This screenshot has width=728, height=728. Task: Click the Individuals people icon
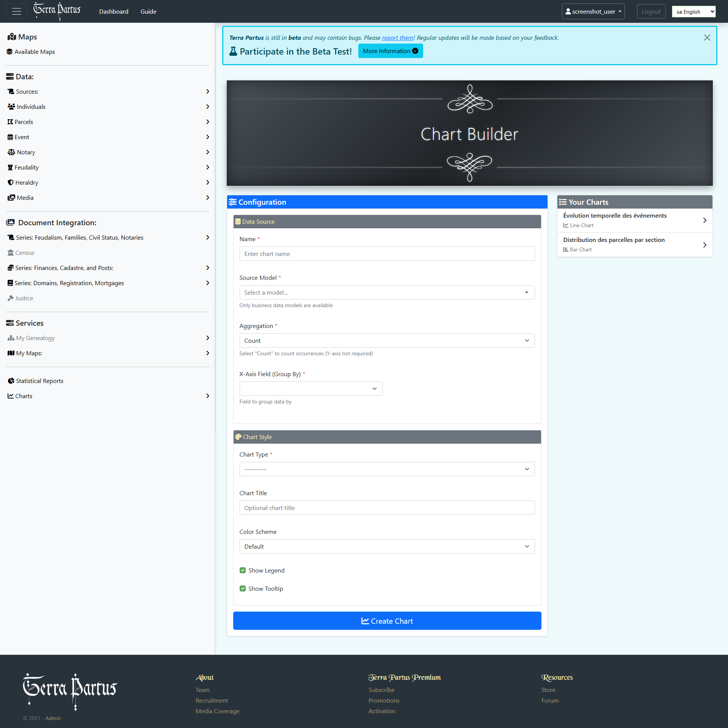[11, 107]
